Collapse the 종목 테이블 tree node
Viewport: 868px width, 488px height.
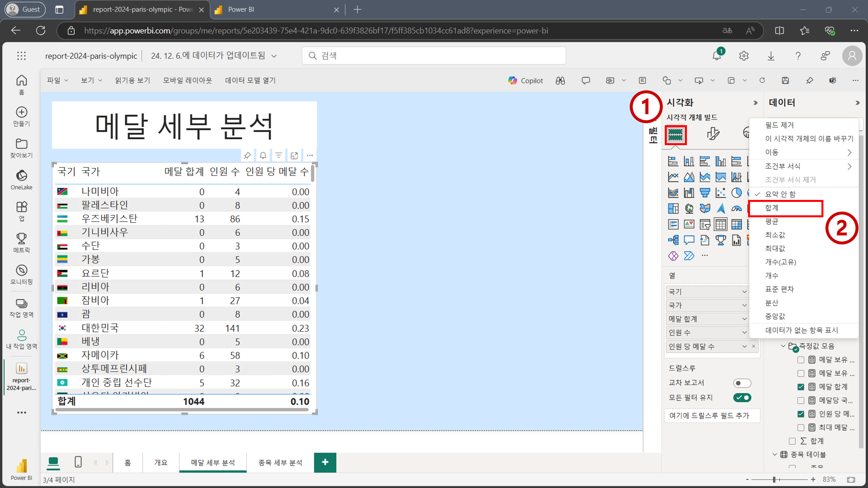tap(774, 455)
